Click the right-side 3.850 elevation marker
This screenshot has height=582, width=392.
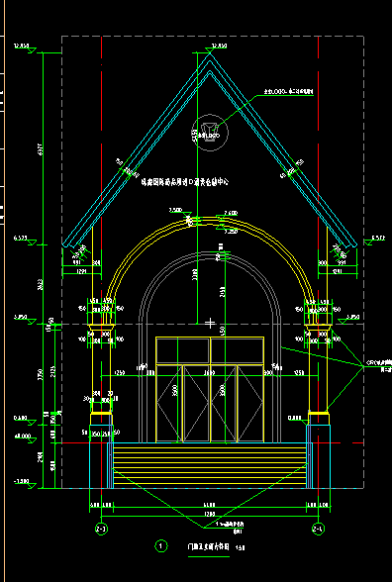(348, 319)
